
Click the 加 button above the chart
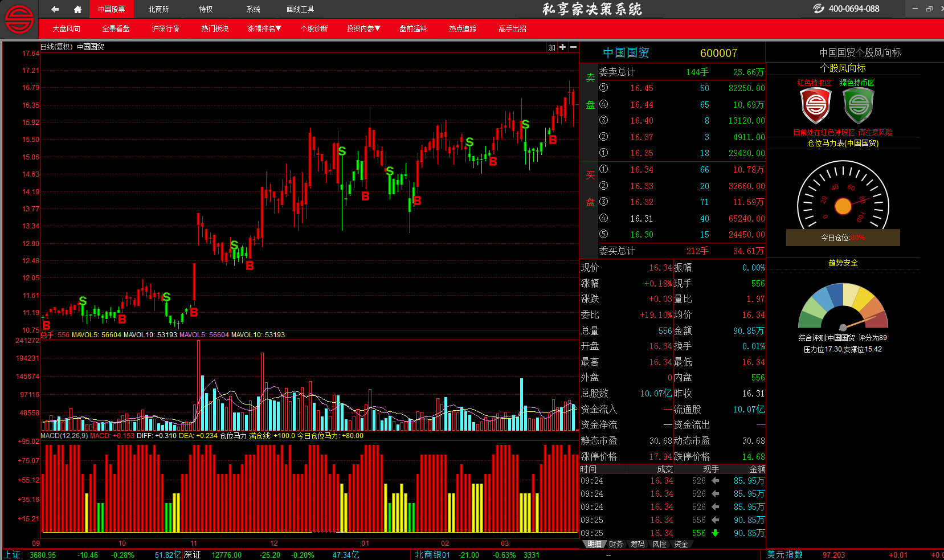[x=551, y=47]
